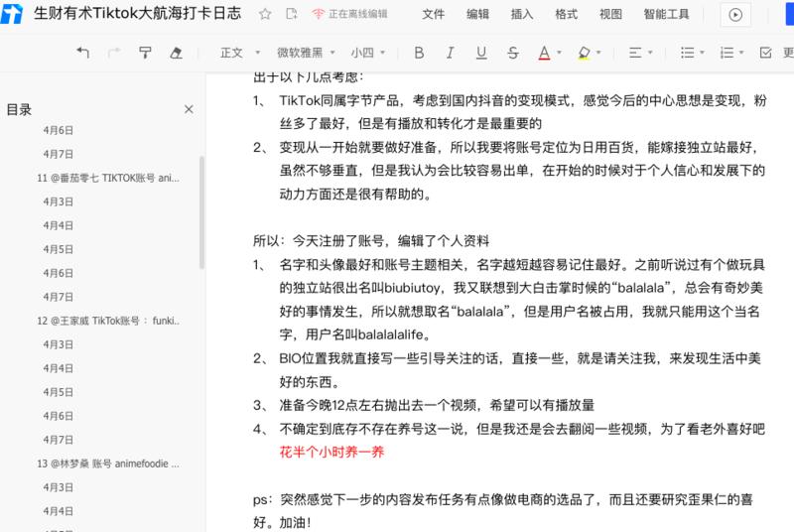Viewport: 794px width, 532px height.
Task: Open the 正文 paragraph style dropdown
Action: (239, 53)
